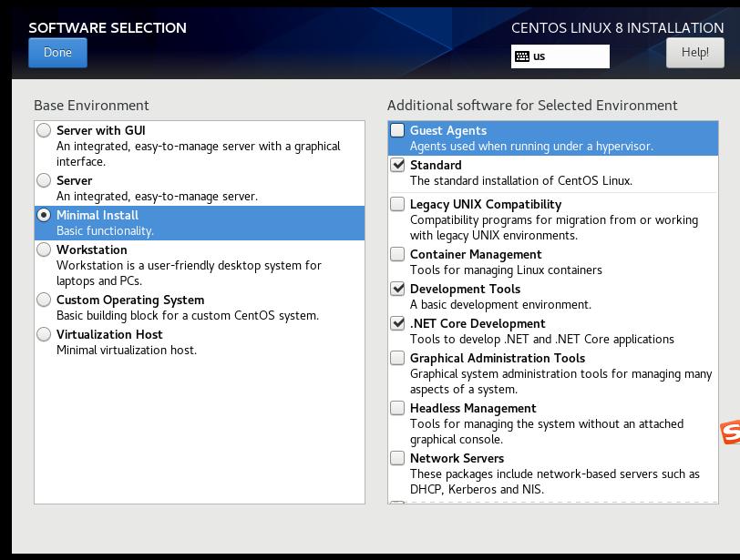Click the orange S icon at right edge
The image size is (740, 560).
point(731,433)
